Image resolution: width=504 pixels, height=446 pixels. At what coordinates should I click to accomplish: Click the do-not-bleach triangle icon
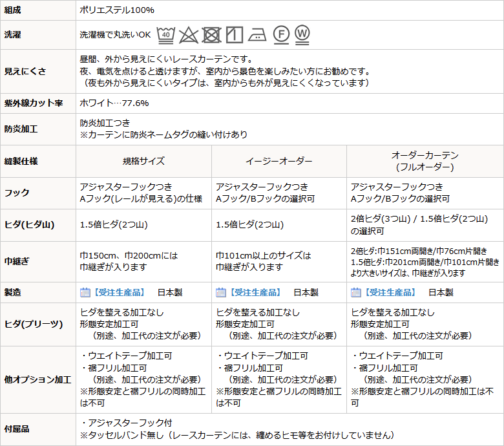pyautogui.click(x=189, y=35)
